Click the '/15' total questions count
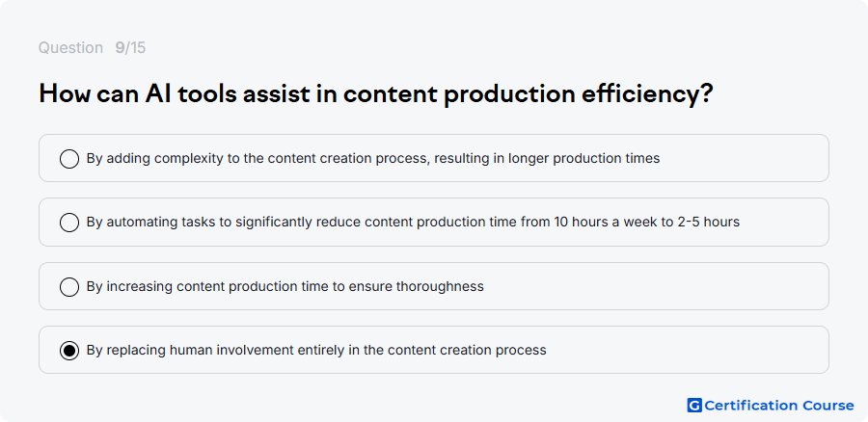The width and height of the screenshot is (868, 422). (136, 48)
